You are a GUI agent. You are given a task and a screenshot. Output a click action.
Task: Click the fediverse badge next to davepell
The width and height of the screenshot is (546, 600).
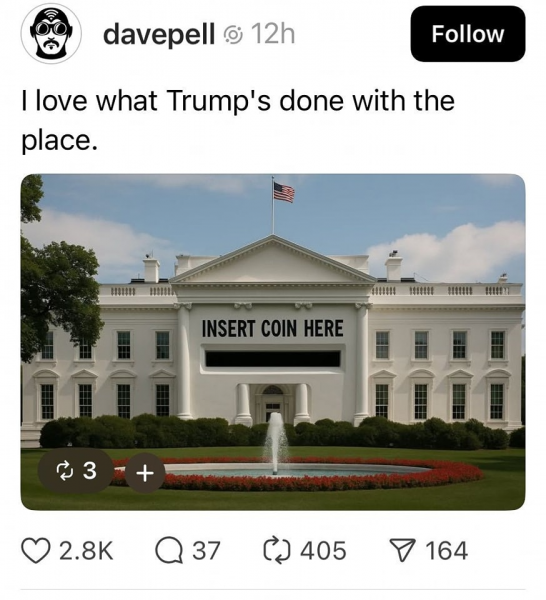point(233,35)
